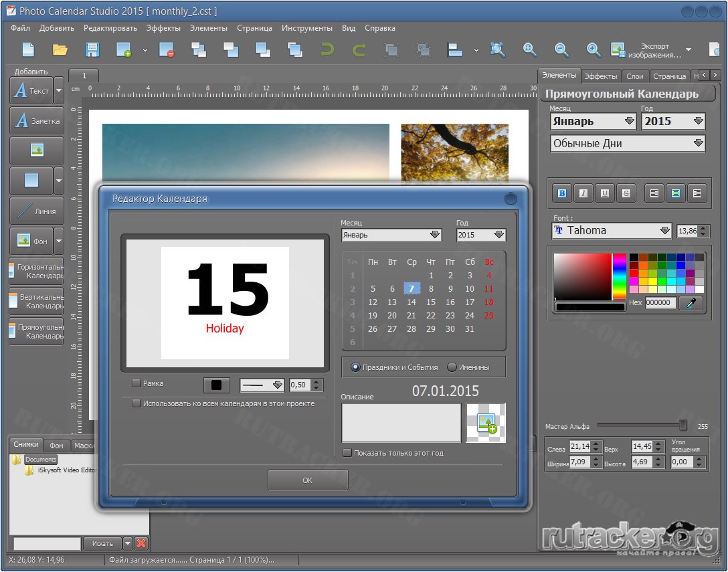Switch to the Слои tab
Viewport: 728px width, 572px height.
[x=635, y=76]
